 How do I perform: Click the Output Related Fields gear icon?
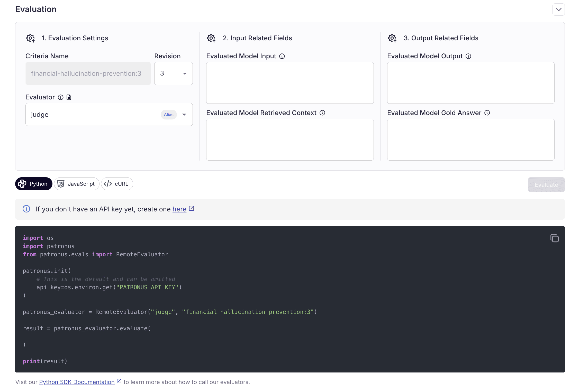click(x=392, y=38)
